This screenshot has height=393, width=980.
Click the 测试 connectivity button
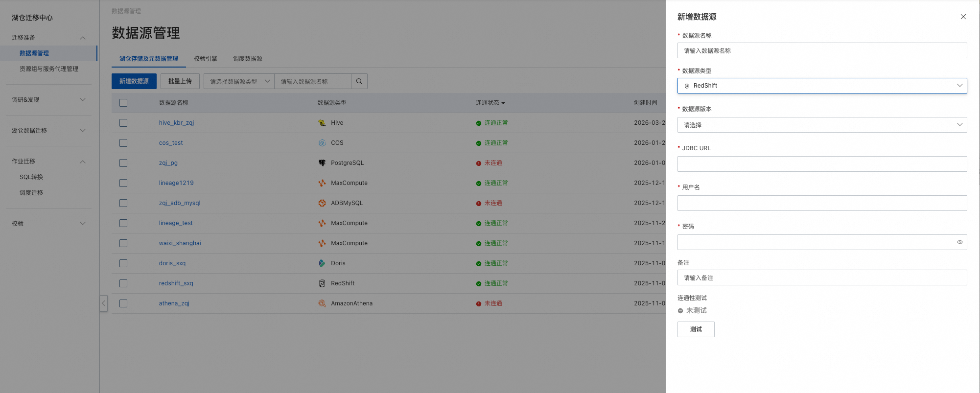point(696,329)
